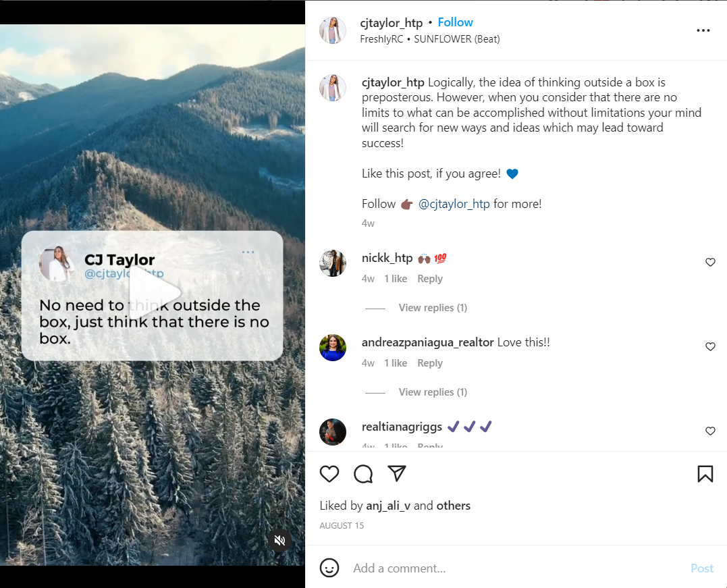The image size is (727, 588).
Task: Open the FreshlyRC SUNFLOWER audio link
Action: coord(431,39)
